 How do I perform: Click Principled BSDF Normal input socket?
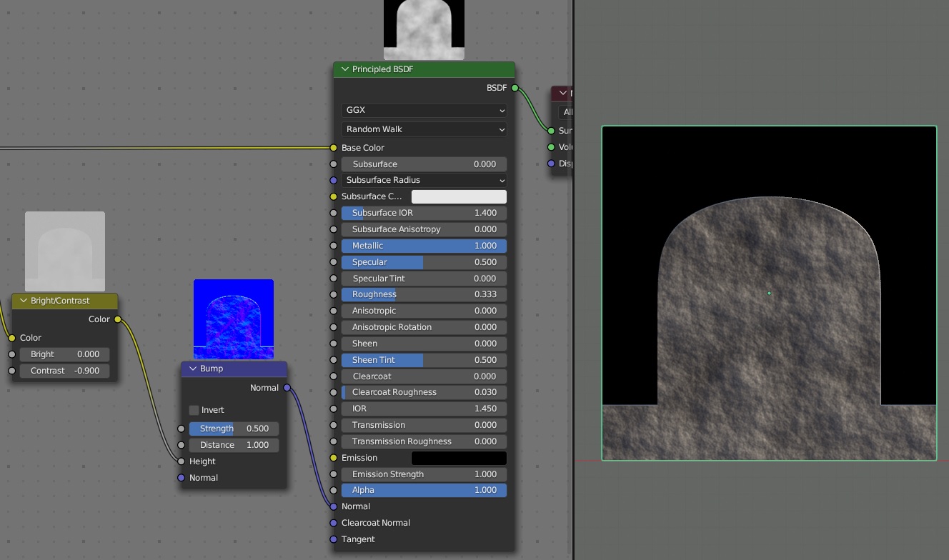pyautogui.click(x=333, y=506)
